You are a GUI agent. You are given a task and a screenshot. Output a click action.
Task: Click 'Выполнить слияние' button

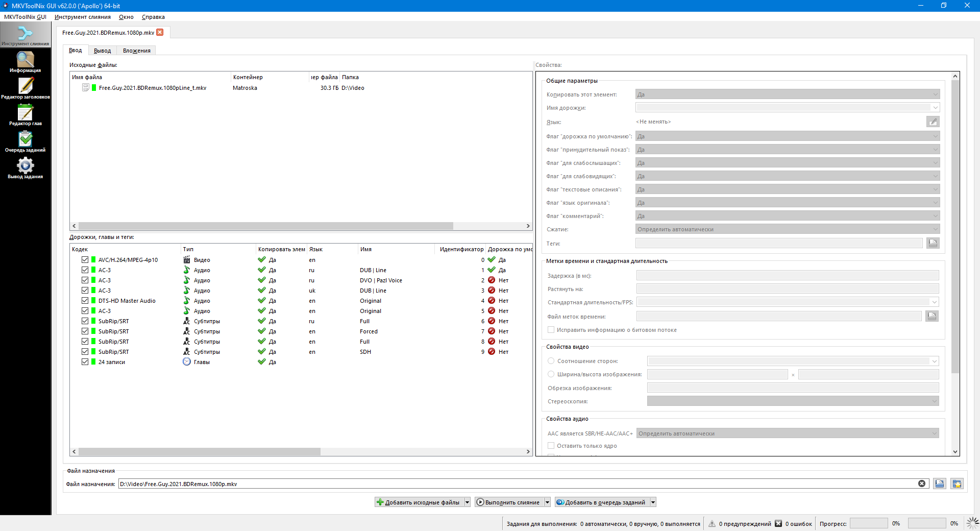click(x=509, y=502)
